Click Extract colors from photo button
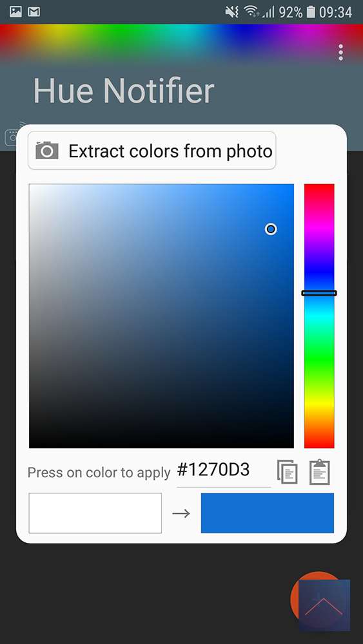 pyautogui.click(x=152, y=150)
